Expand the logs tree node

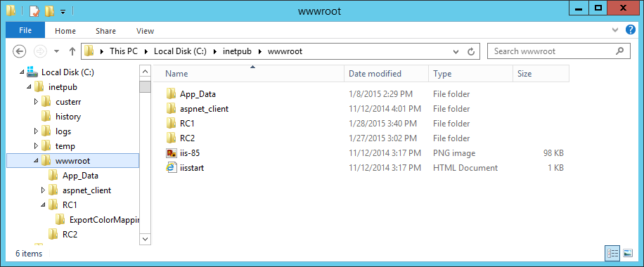(36, 131)
